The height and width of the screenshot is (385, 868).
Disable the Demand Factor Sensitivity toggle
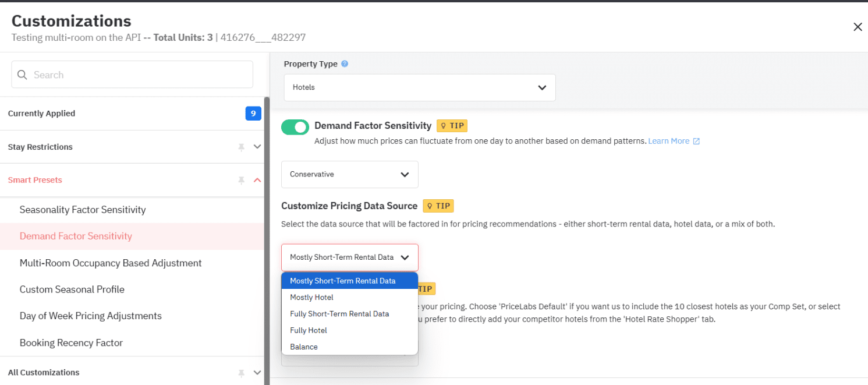click(295, 126)
